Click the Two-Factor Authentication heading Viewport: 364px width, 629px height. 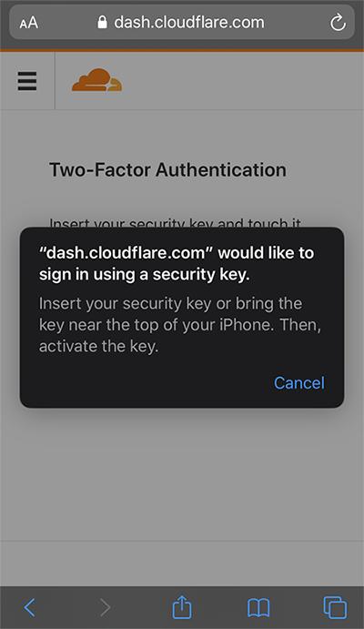167,169
